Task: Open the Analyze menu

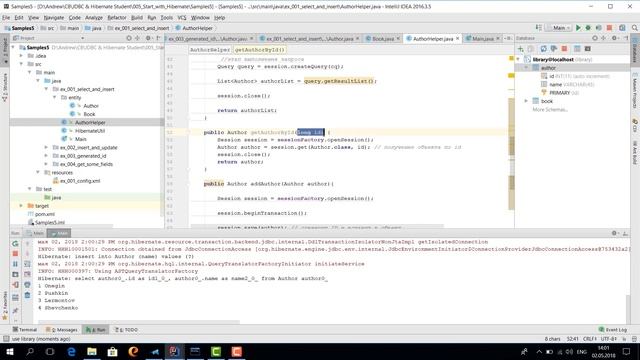Action: 94,18
